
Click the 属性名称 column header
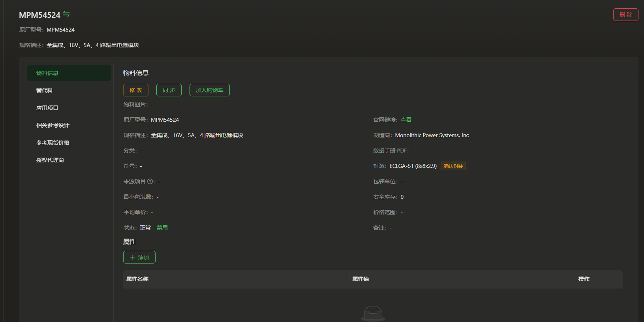point(137,279)
